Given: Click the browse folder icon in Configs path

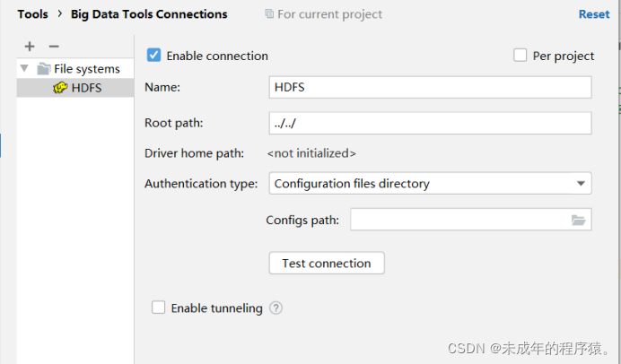Looking at the screenshot, I should (578, 220).
